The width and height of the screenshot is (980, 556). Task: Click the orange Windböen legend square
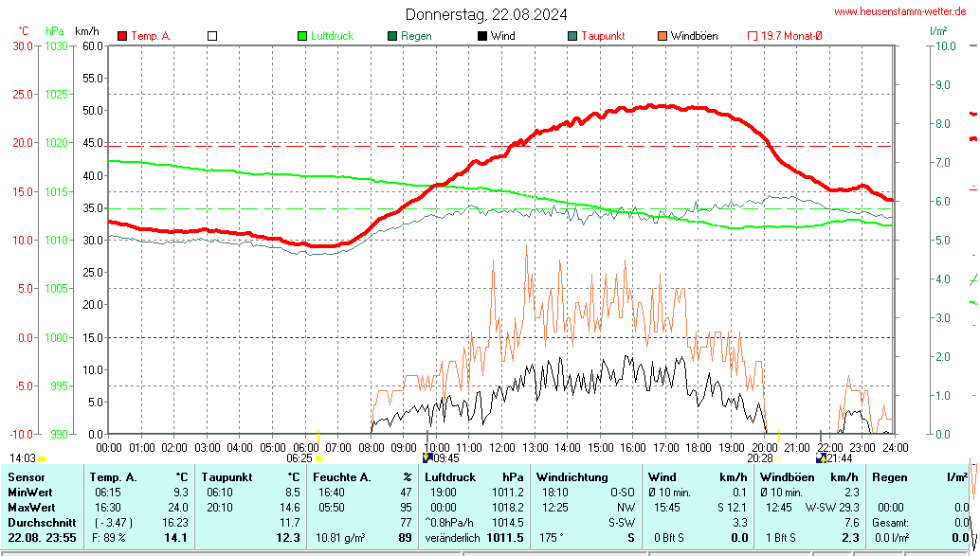662,36
